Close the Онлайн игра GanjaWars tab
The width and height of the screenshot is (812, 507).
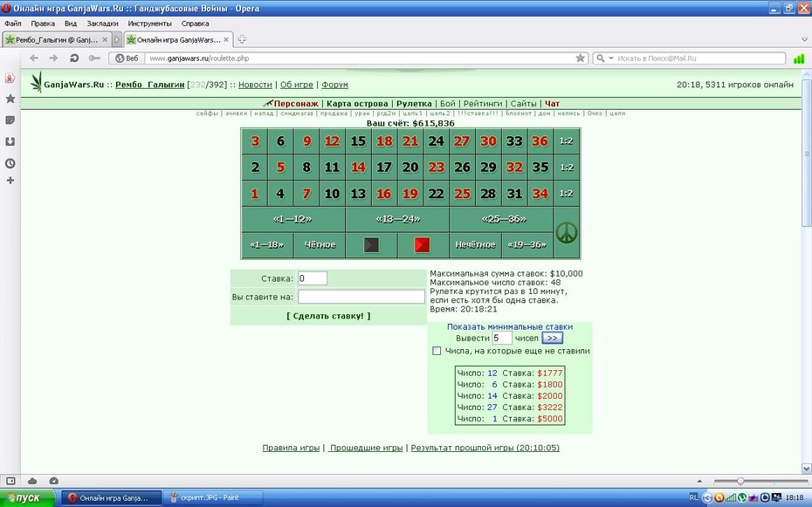coord(226,39)
